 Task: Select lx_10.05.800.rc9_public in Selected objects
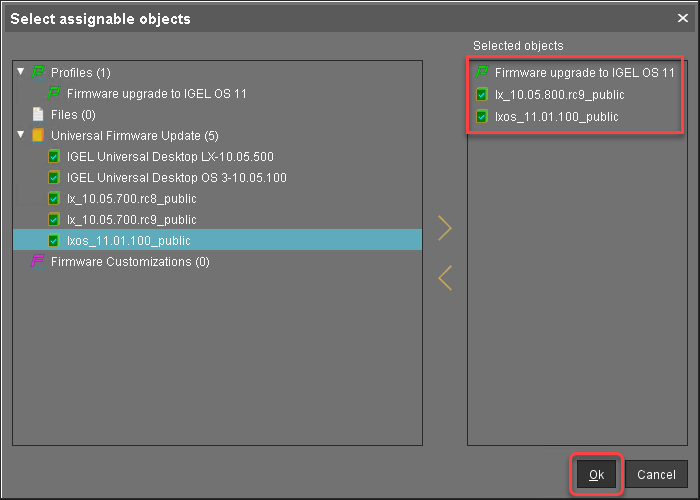click(x=557, y=95)
